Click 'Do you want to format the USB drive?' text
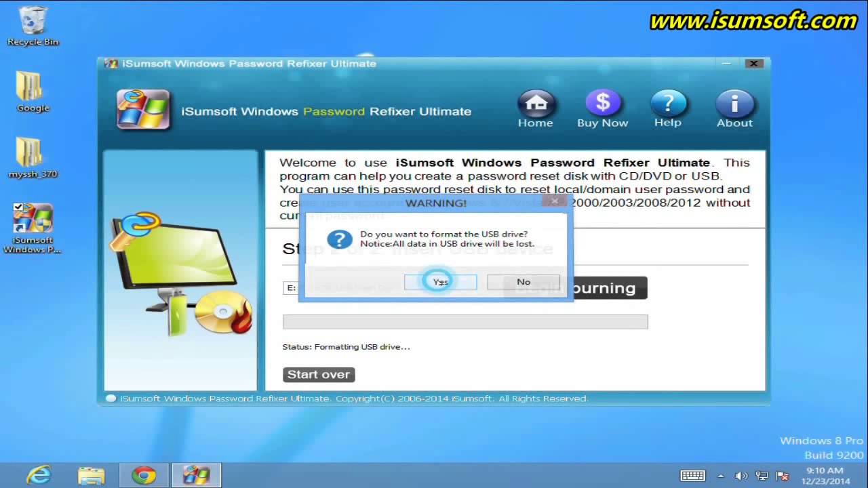Viewport: 868px width, 488px height. [443, 235]
